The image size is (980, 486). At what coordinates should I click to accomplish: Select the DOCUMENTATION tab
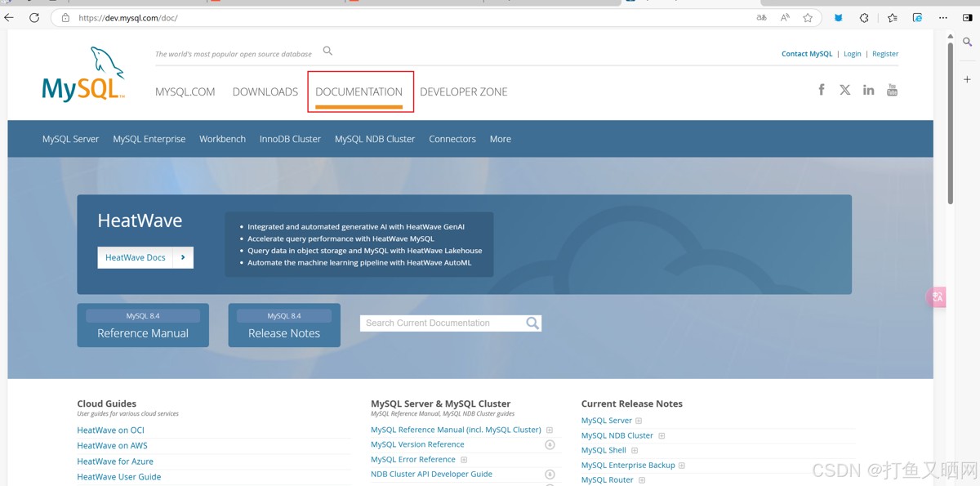click(359, 91)
